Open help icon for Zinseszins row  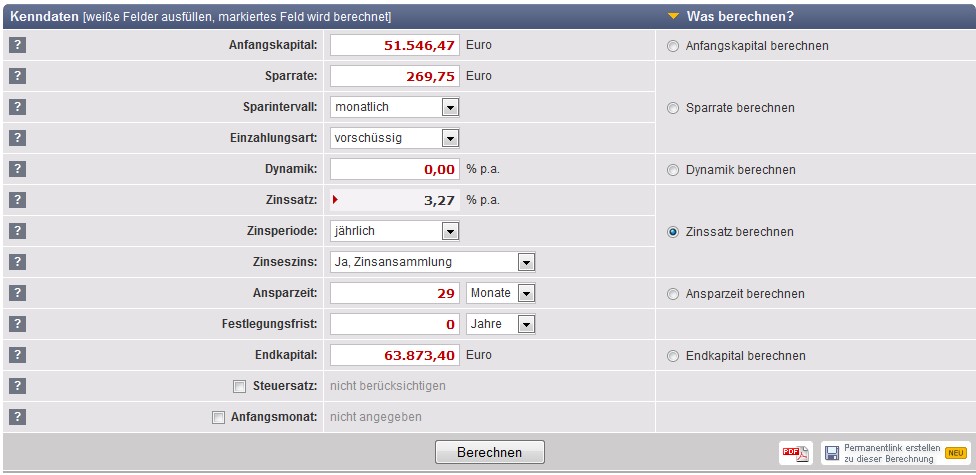click(17, 262)
